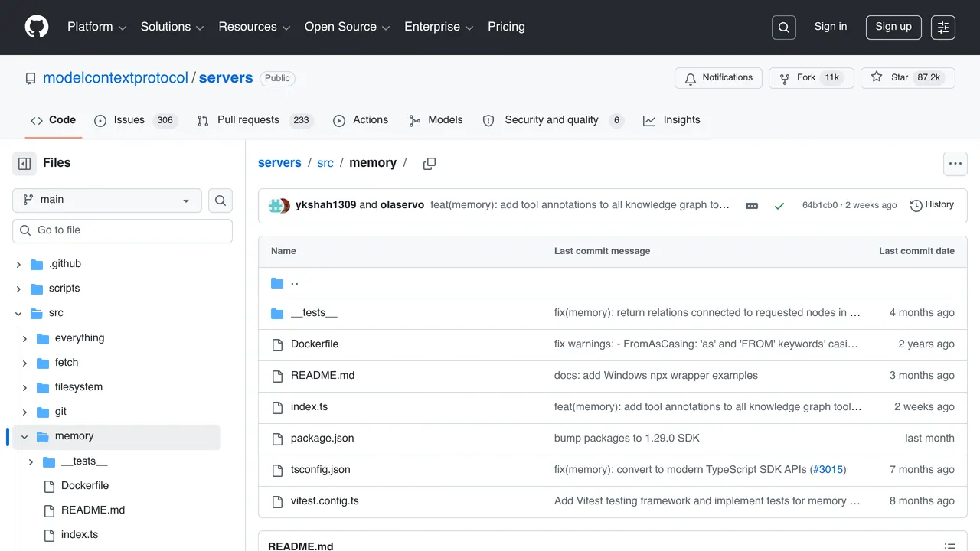Expand the Open Source menu

348,27
